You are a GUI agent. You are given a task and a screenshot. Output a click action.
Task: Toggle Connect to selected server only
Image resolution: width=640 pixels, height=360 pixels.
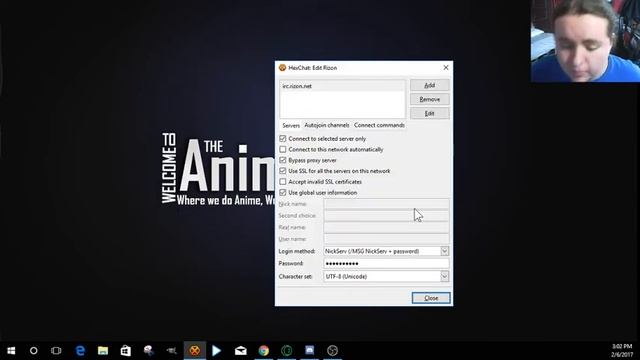pos(282,139)
